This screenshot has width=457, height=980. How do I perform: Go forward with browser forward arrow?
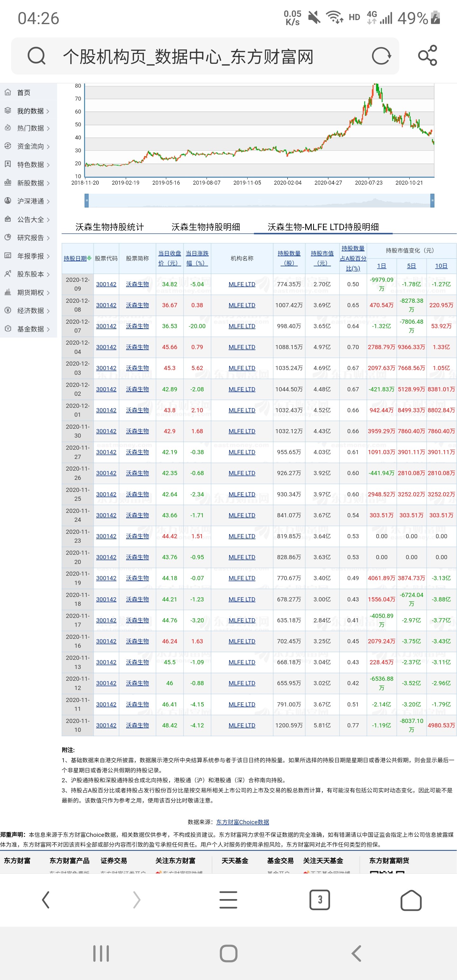(137, 900)
